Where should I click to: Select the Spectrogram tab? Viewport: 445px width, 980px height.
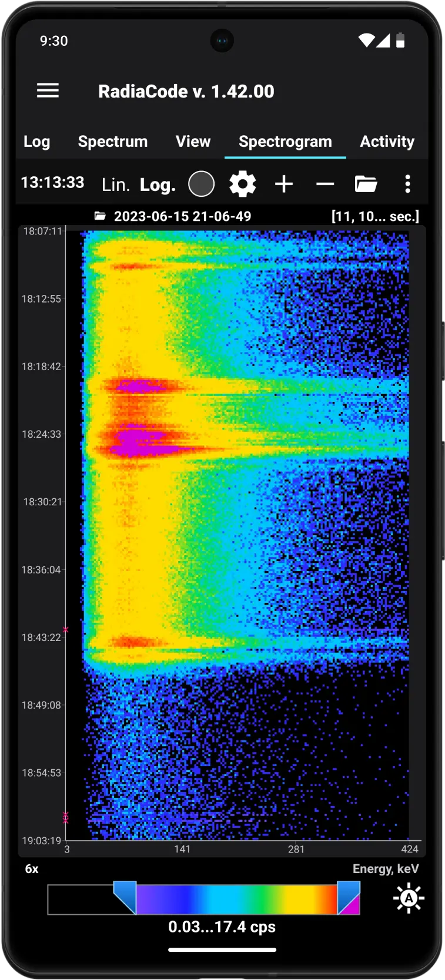(285, 142)
